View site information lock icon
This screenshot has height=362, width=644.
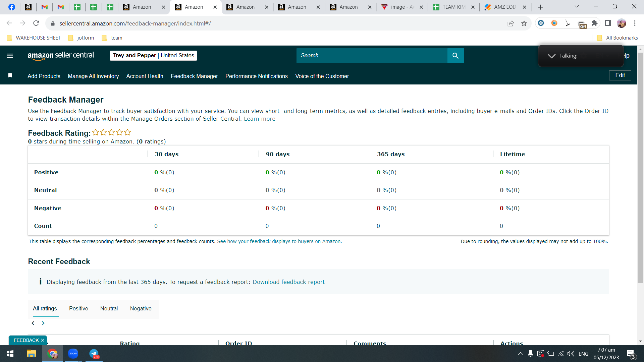coord(53,23)
